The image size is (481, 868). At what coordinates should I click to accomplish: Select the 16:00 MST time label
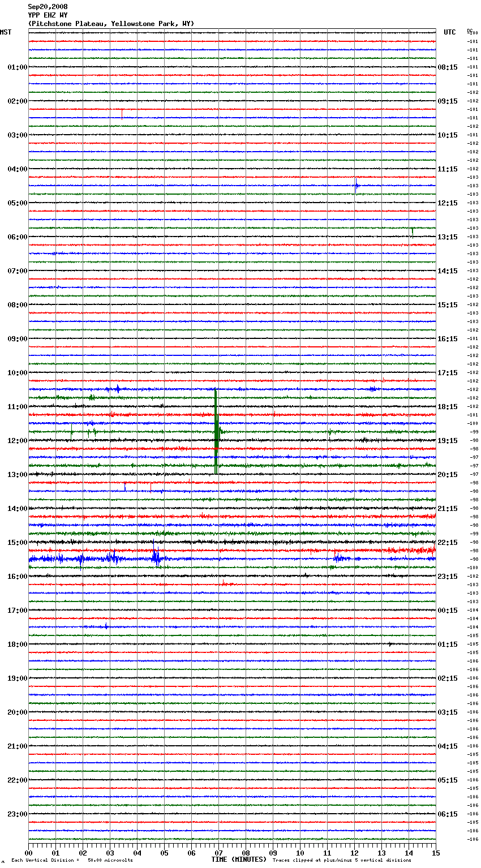[x=18, y=577]
